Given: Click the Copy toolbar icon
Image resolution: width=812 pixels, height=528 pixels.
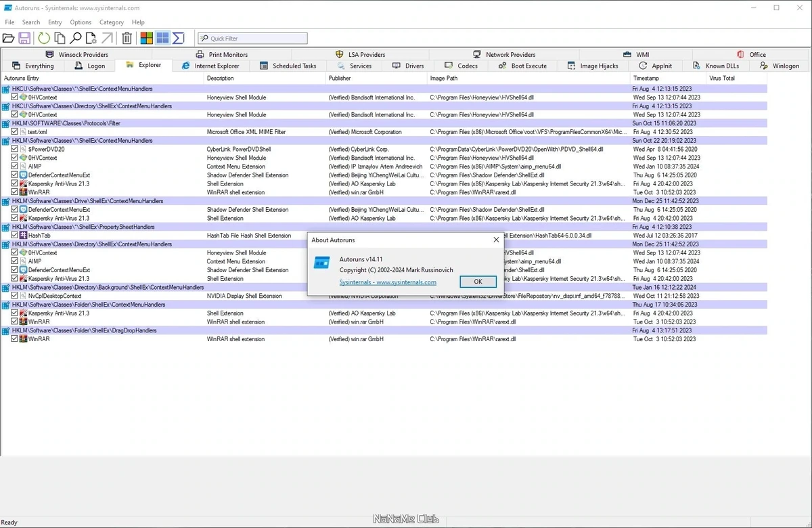Looking at the screenshot, I should tap(60, 38).
